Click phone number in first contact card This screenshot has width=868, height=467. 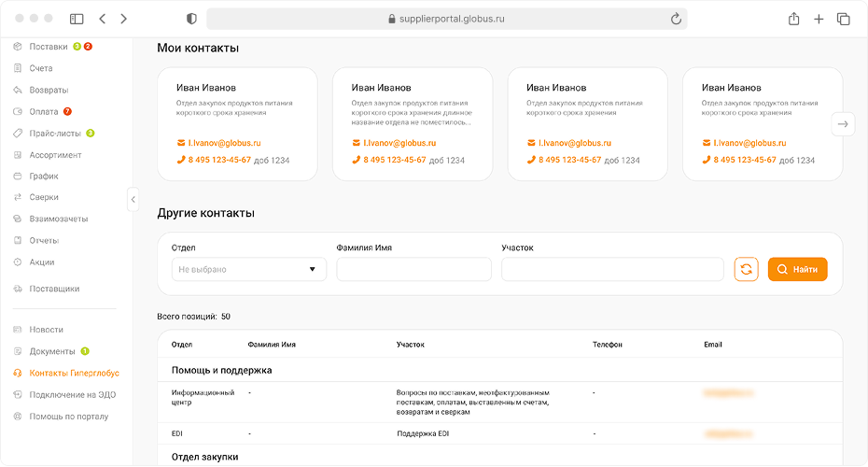pos(219,160)
